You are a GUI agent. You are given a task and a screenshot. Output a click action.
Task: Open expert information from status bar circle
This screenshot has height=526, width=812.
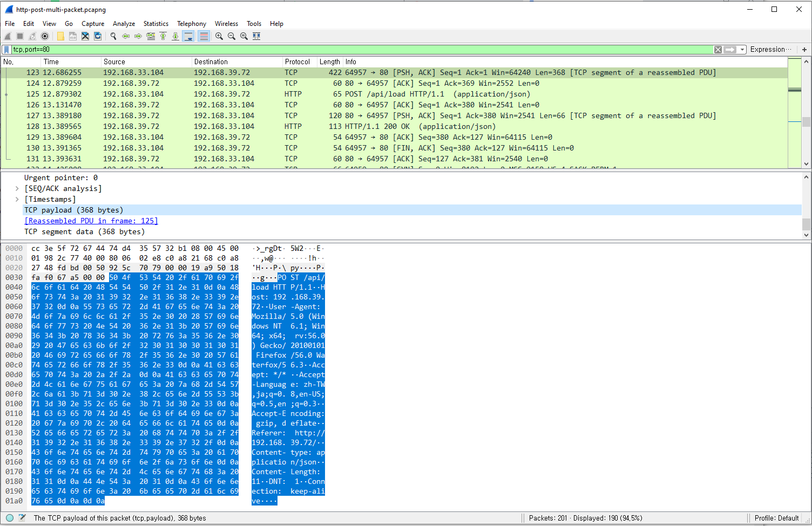coord(10,518)
